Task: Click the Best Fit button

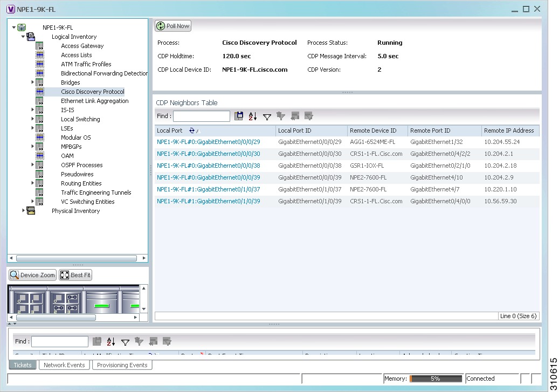Action: [x=75, y=275]
